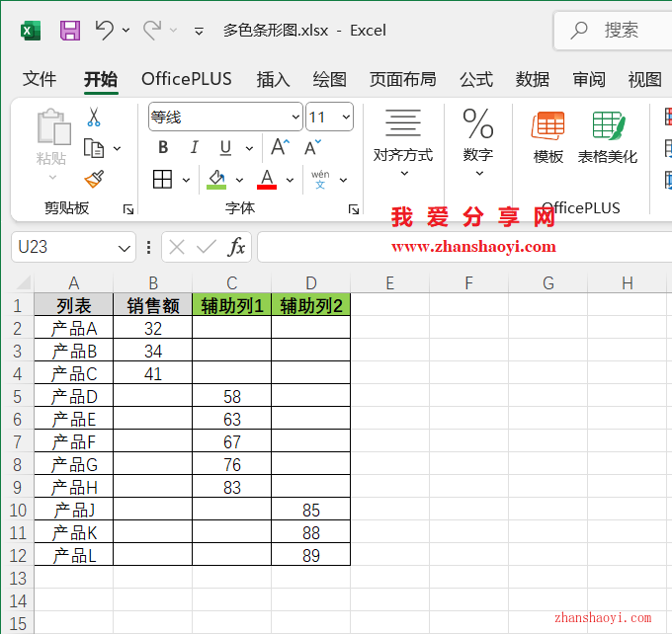This screenshot has height=634, width=672.
Task: Click the Cut scissors icon
Action: [94, 118]
